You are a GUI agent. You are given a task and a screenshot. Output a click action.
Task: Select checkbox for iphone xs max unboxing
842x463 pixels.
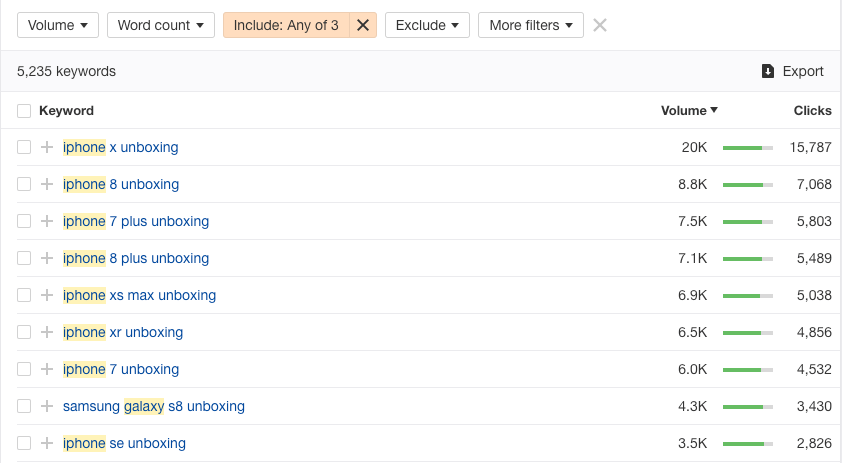click(x=24, y=296)
